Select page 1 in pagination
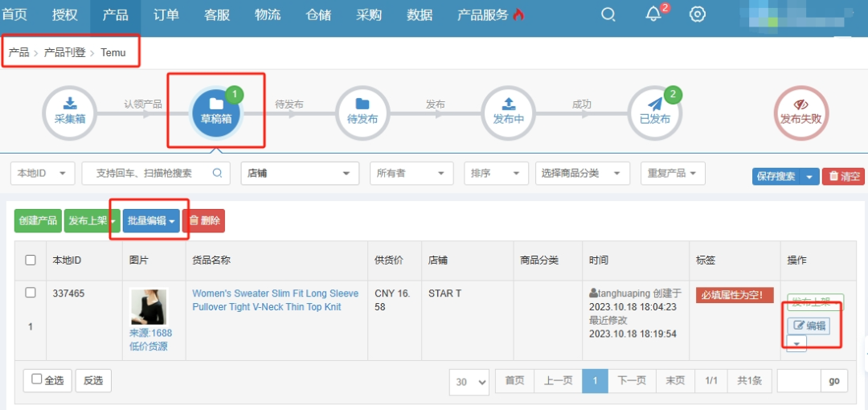 595,380
